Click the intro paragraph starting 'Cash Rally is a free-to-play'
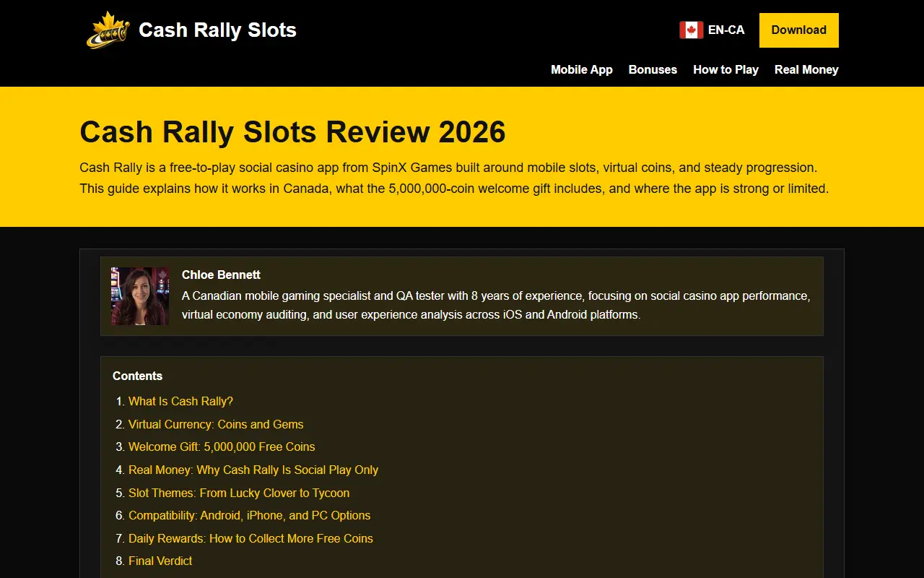This screenshot has height=578, width=924. click(x=456, y=178)
